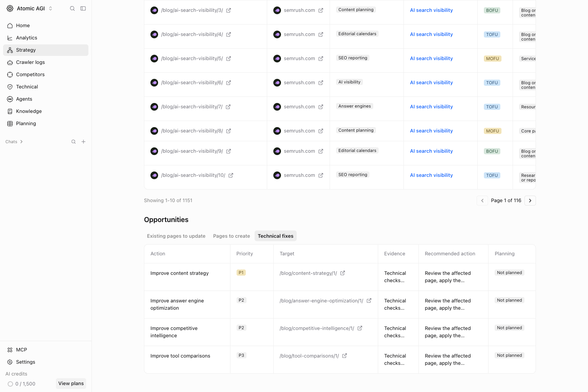Click the search icon beside Atomic AGI
588x392 pixels.
(x=72, y=8)
